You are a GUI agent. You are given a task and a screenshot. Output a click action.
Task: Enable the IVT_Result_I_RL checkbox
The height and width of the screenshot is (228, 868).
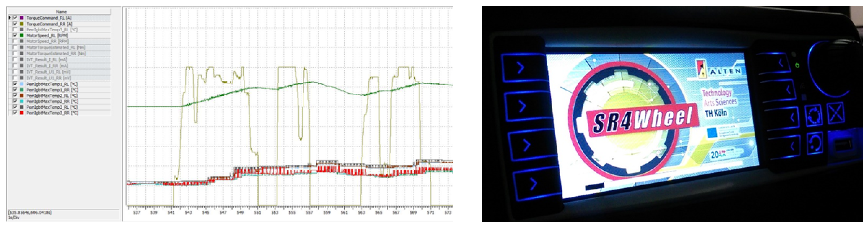click(15, 60)
